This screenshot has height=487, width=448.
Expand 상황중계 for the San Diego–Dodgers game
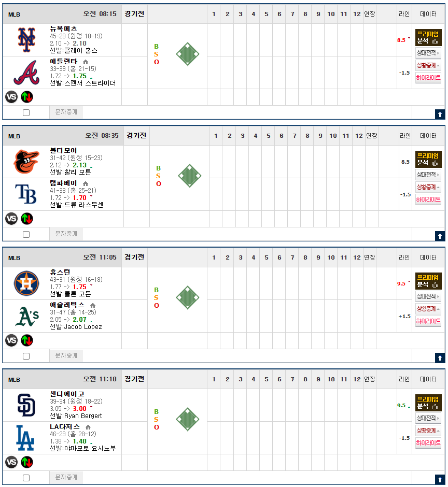click(428, 431)
